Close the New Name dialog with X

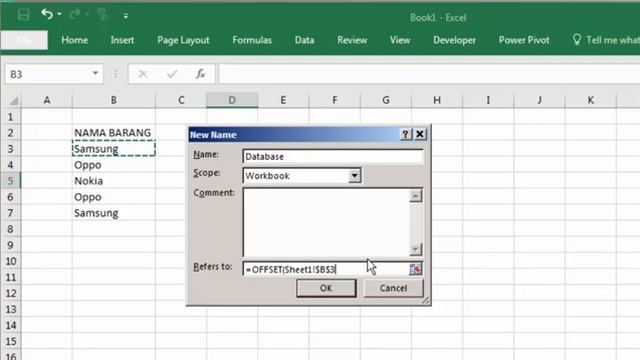pyautogui.click(x=420, y=134)
